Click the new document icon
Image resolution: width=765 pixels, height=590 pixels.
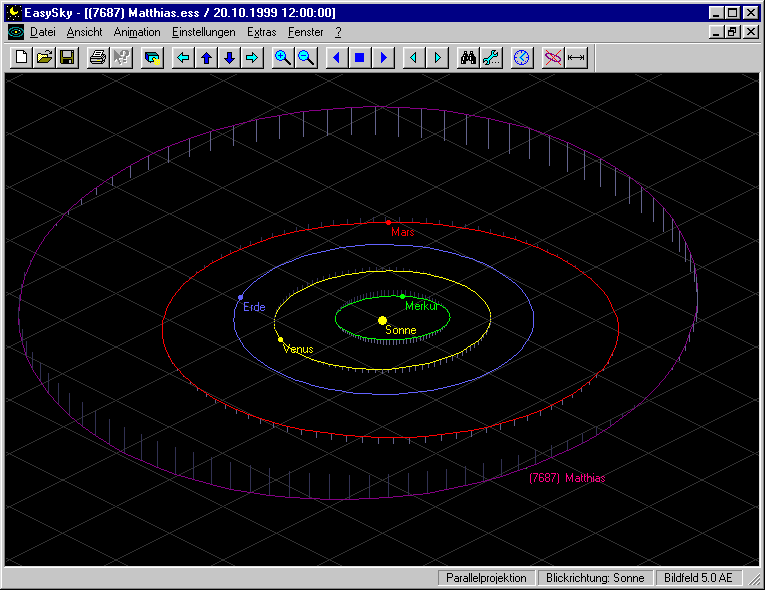(21, 58)
